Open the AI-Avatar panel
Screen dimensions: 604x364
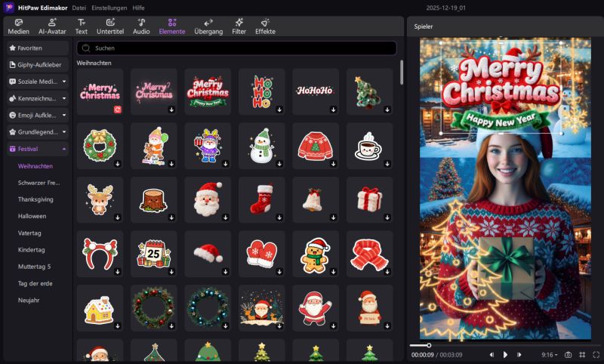[52, 26]
